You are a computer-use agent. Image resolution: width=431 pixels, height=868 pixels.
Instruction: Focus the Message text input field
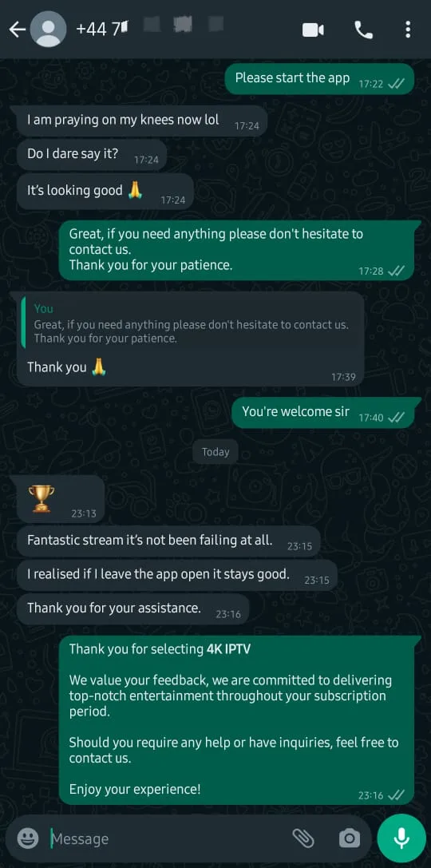[x=166, y=838]
